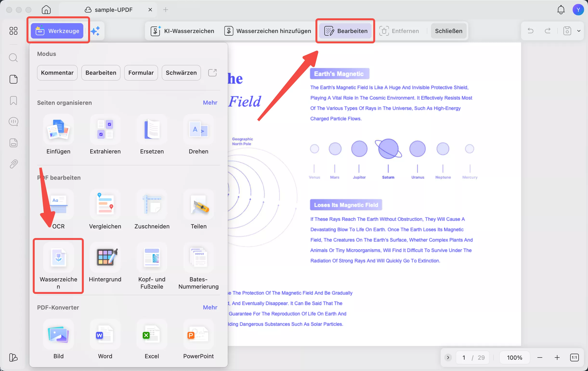Open the Einfügen pages tool
Screen dimensions: 588x371
point(58,135)
